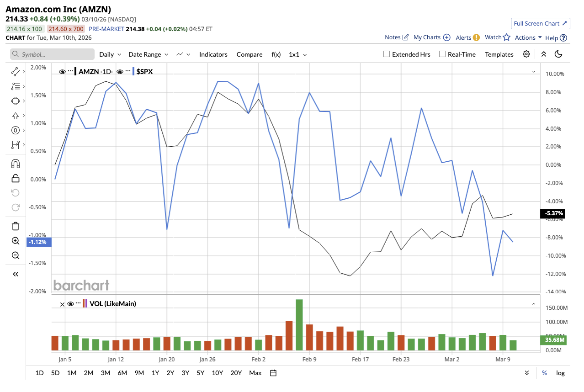Select the 1D time period
584x392 pixels.
[40, 373]
